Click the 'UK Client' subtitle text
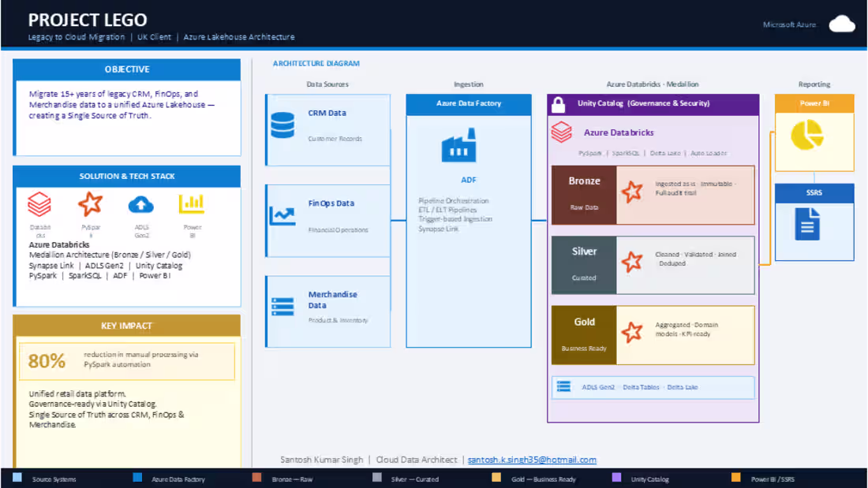The height and width of the screenshot is (488, 868). [155, 37]
